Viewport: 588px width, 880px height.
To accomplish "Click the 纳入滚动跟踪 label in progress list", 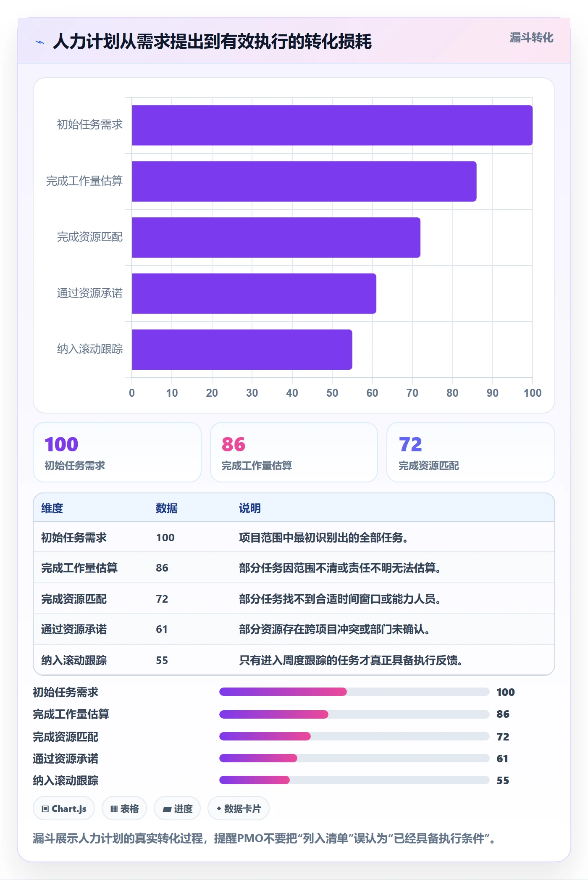I will [x=66, y=780].
